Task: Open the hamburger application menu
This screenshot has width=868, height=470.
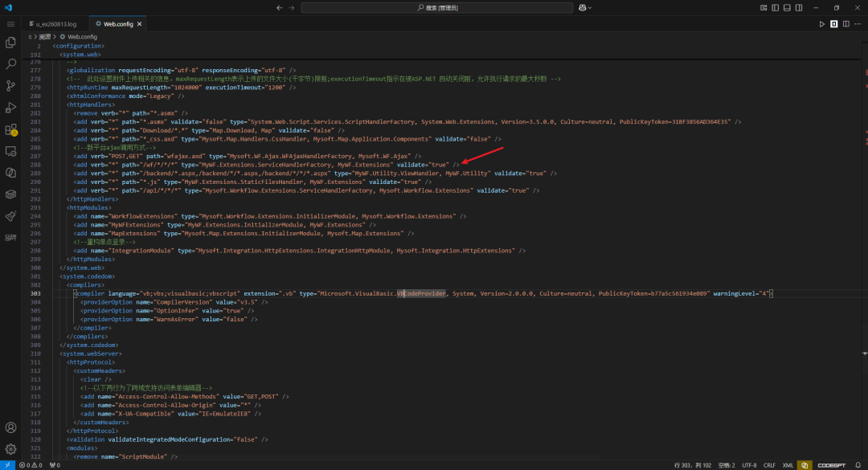Action: (10, 24)
